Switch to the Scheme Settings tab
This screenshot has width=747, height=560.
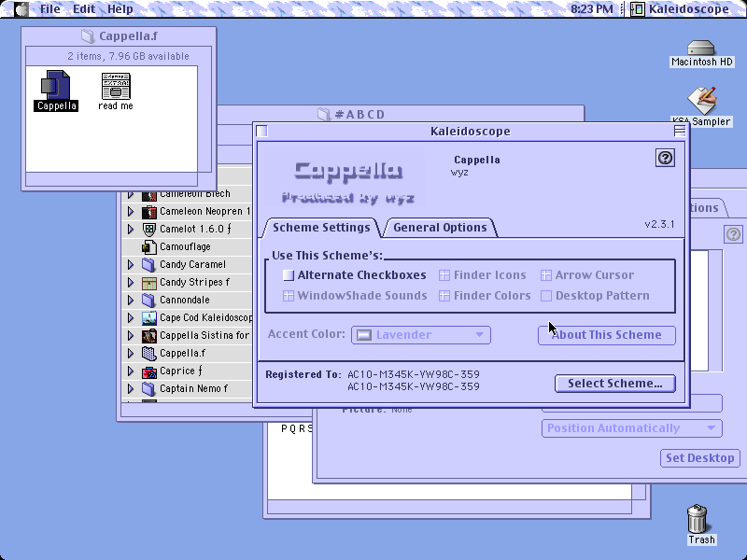click(321, 228)
